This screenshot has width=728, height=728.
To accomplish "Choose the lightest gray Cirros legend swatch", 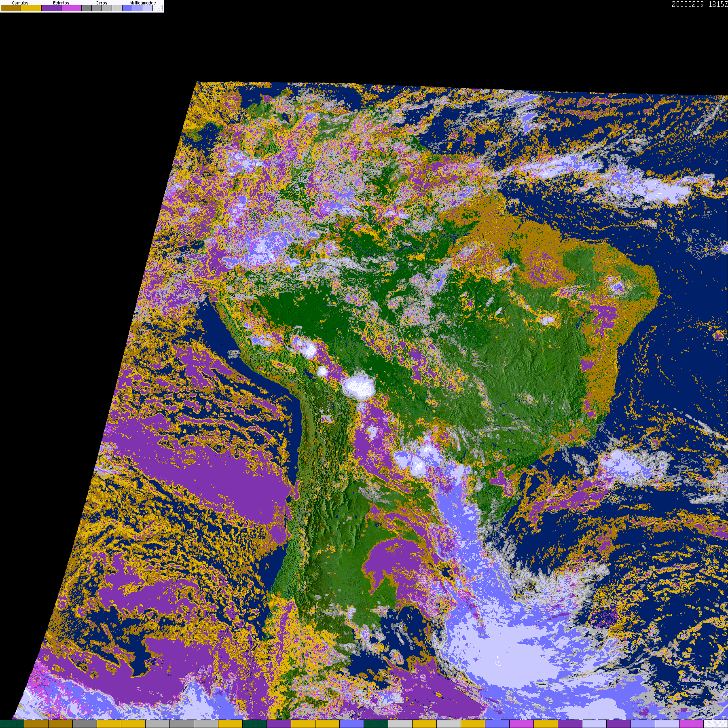I will (117, 8).
